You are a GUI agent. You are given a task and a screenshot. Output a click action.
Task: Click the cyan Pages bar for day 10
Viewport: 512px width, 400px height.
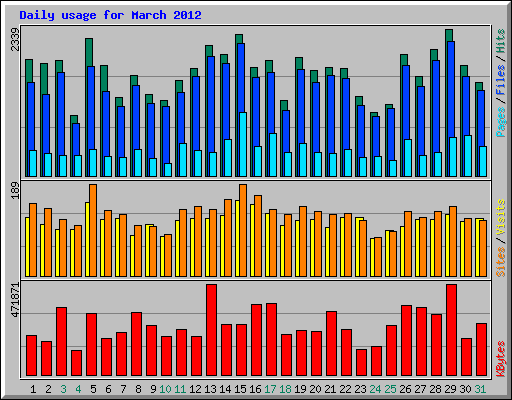coord(168,170)
